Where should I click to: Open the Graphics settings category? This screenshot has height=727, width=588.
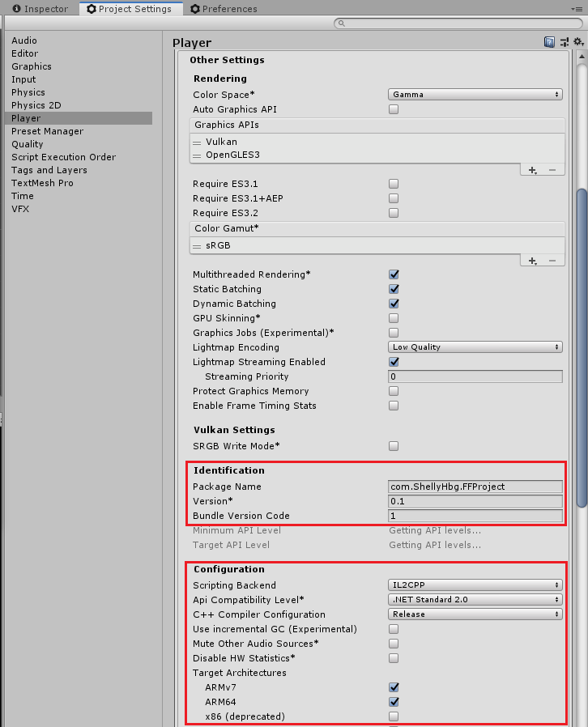(x=32, y=66)
